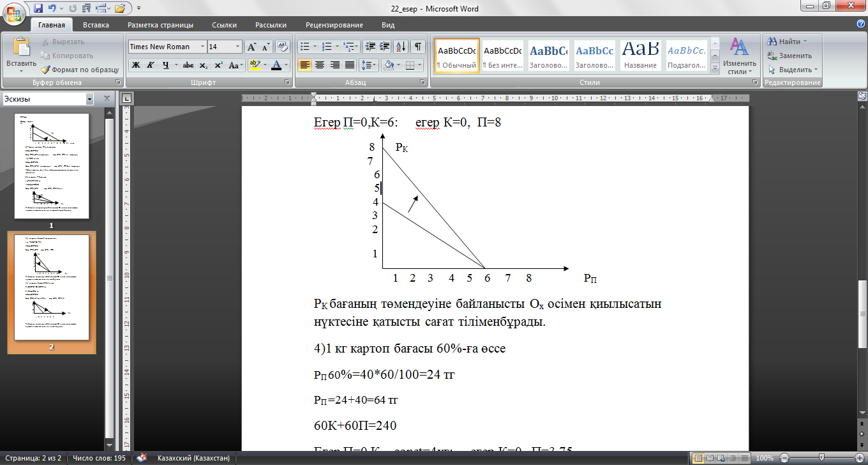Open font name Times New Roman dropdown
Screen dimensions: 868x465
click(203, 47)
